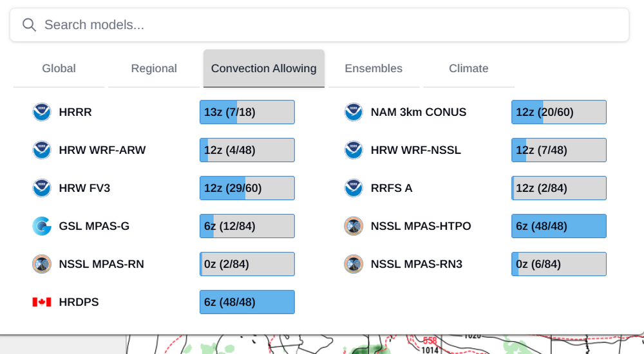This screenshot has width=644, height=354.
Task: Open the Regional models tab
Action: pyautogui.click(x=154, y=68)
